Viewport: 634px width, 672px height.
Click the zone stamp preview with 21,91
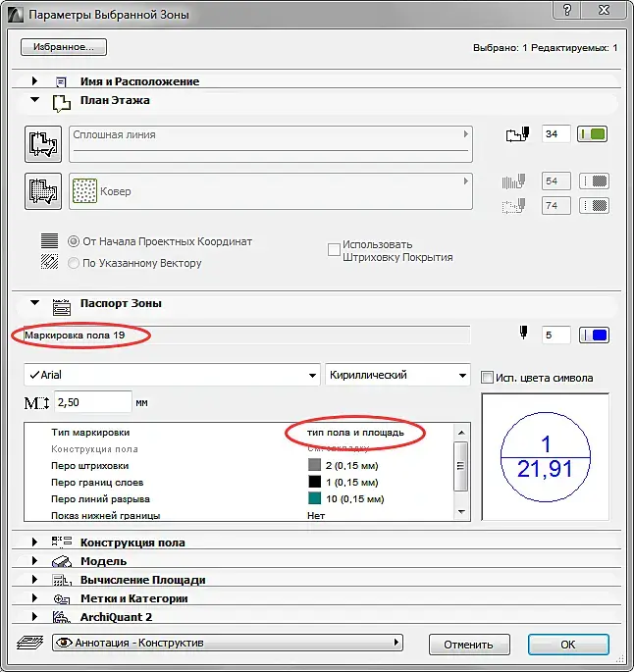coord(546,457)
